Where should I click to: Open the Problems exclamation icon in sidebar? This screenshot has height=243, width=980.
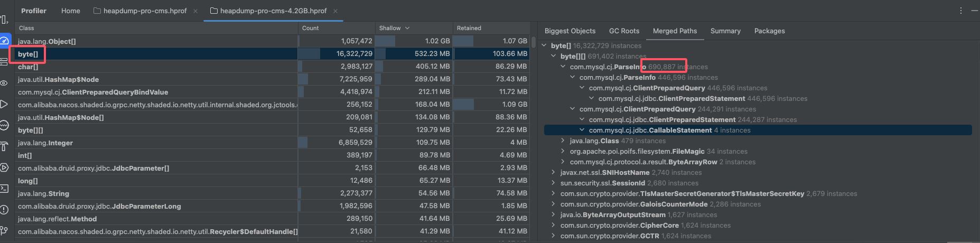click(4, 210)
